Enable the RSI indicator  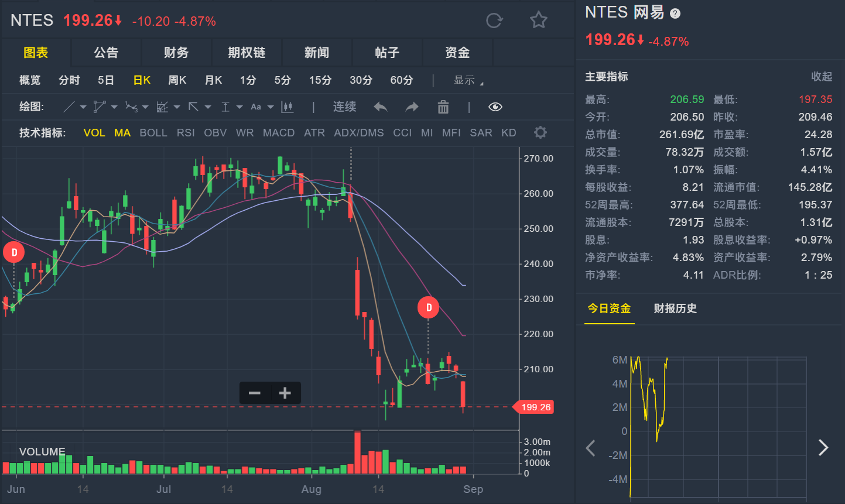coord(186,133)
